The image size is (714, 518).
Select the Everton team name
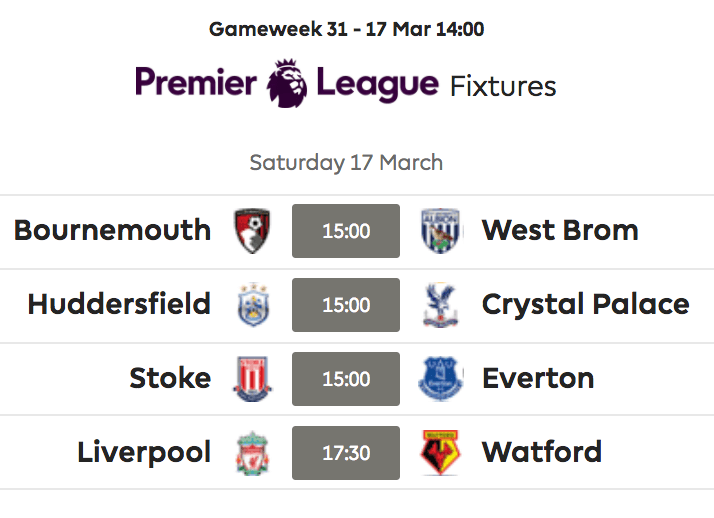tap(538, 379)
